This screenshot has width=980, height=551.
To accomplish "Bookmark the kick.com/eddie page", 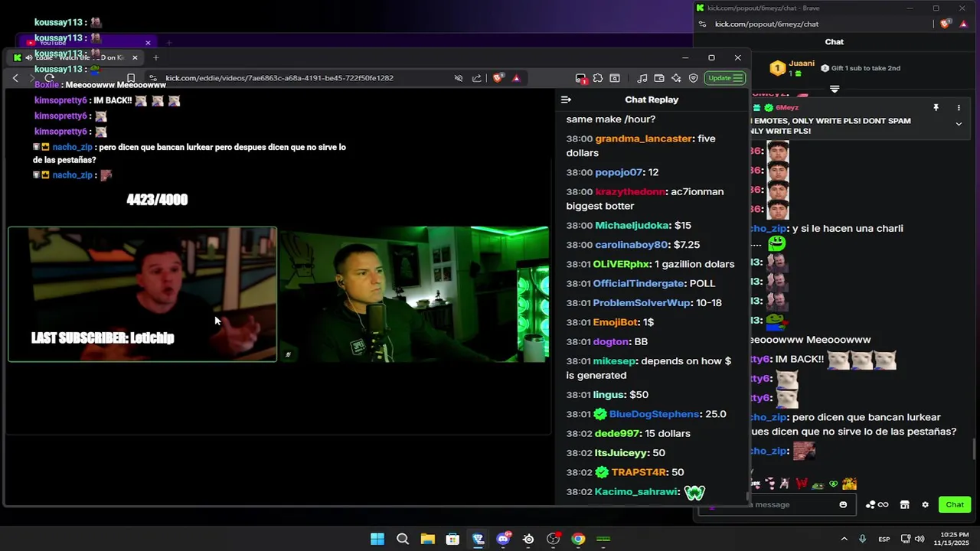I will tap(131, 78).
